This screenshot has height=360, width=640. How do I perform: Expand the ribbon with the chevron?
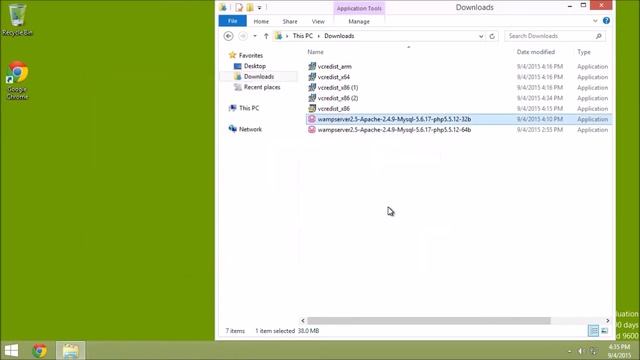[595, 21]
